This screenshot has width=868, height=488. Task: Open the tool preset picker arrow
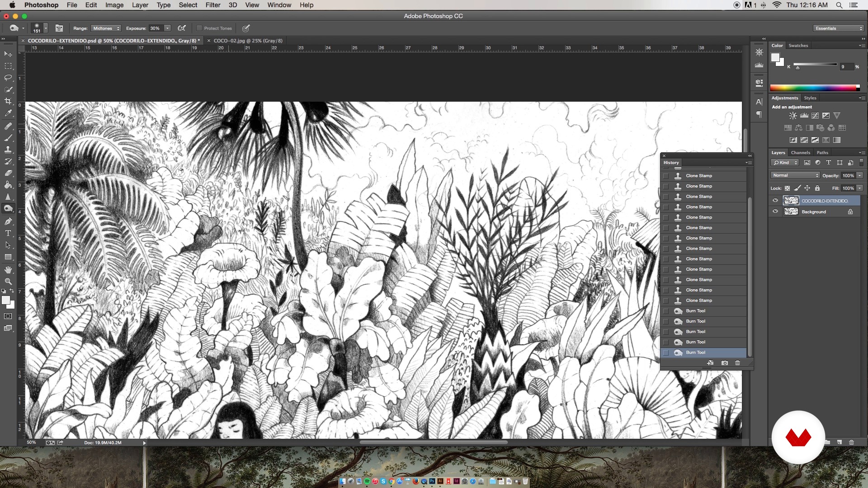click(23, 28)
